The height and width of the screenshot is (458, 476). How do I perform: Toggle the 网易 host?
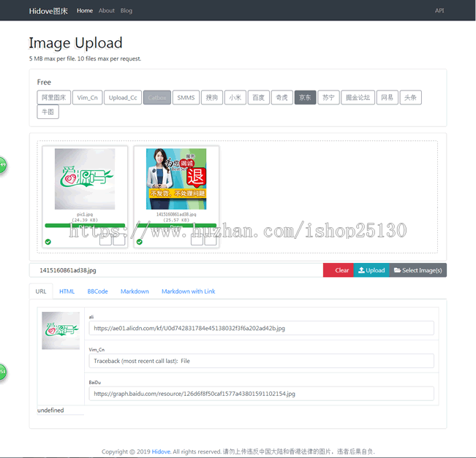[x=388, y=97]
